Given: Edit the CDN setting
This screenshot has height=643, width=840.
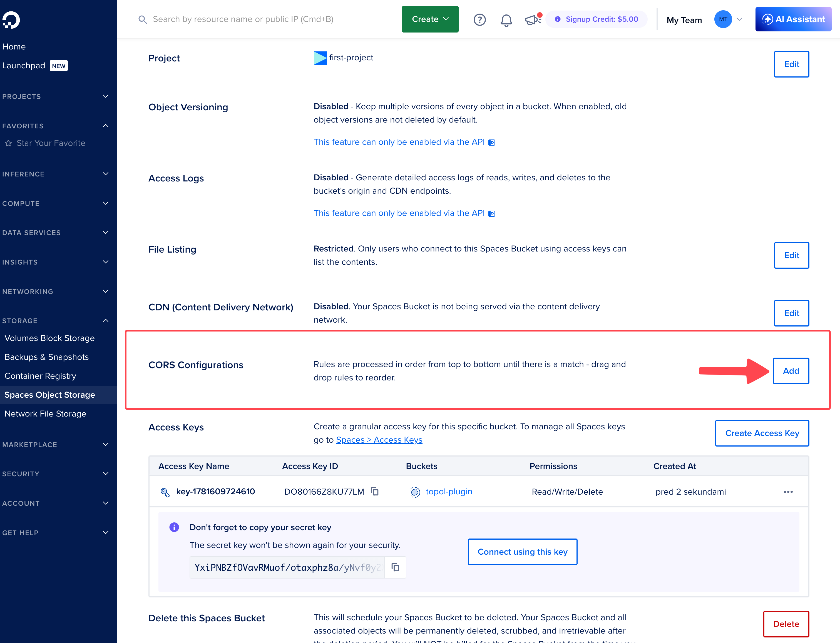Looking at the screenshot, I should coord(791,313).
